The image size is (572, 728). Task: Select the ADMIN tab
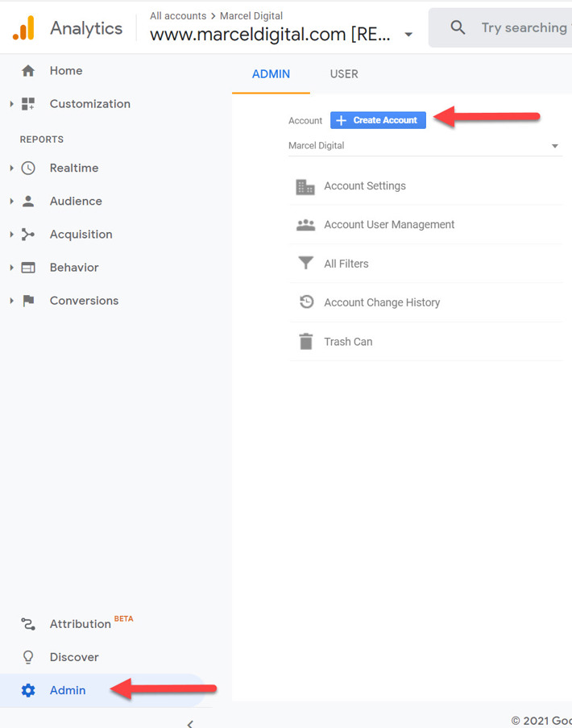coord(271,74)
